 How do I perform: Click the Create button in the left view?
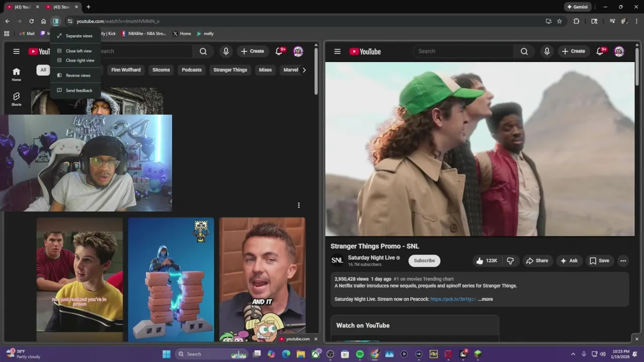click(253, 51)
